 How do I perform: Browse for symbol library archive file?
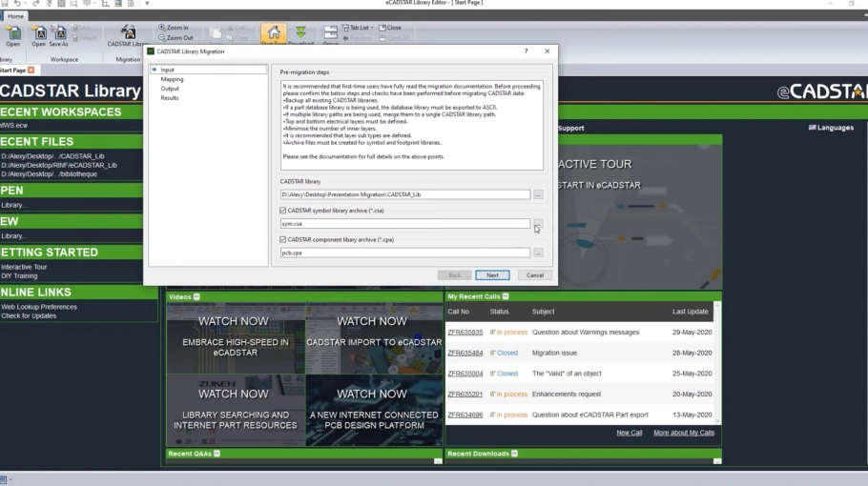point(538,223)
